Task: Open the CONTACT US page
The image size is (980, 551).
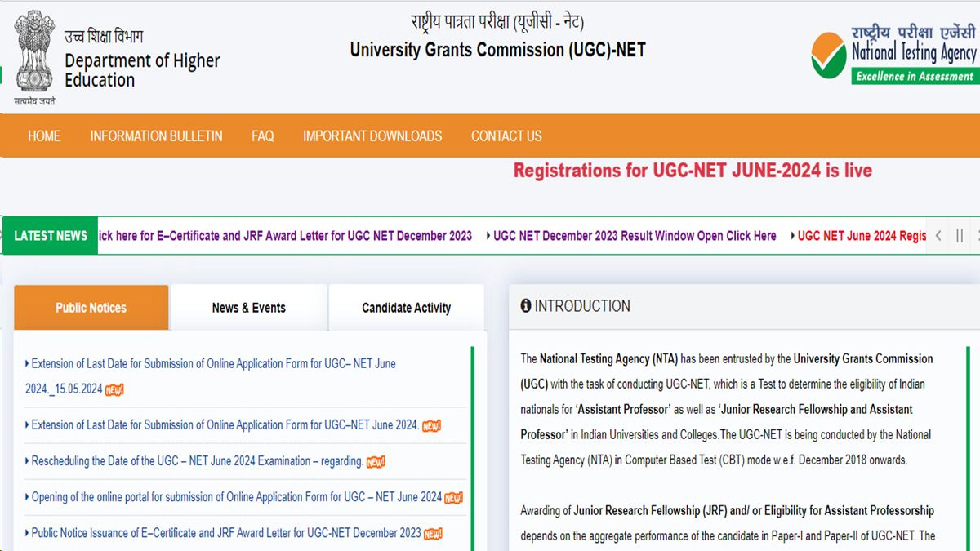Action: [506, 136]
